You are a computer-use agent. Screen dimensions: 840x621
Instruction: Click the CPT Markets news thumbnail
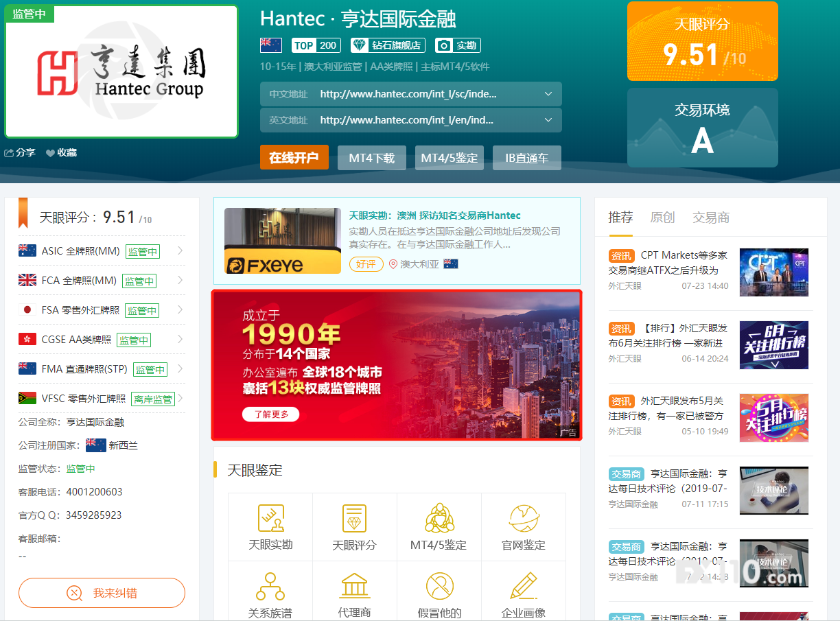point(774,272)
